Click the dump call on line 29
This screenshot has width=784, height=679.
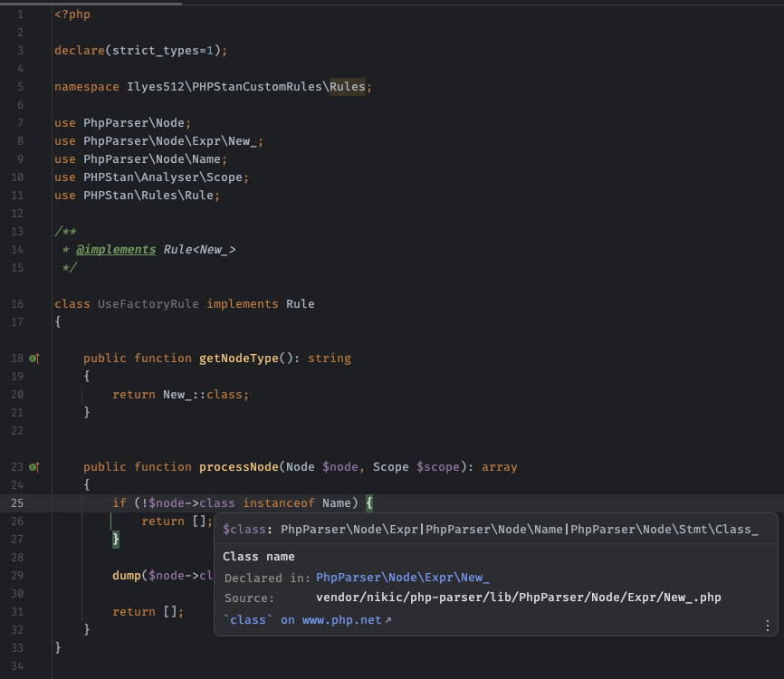(x=125, y=575)
